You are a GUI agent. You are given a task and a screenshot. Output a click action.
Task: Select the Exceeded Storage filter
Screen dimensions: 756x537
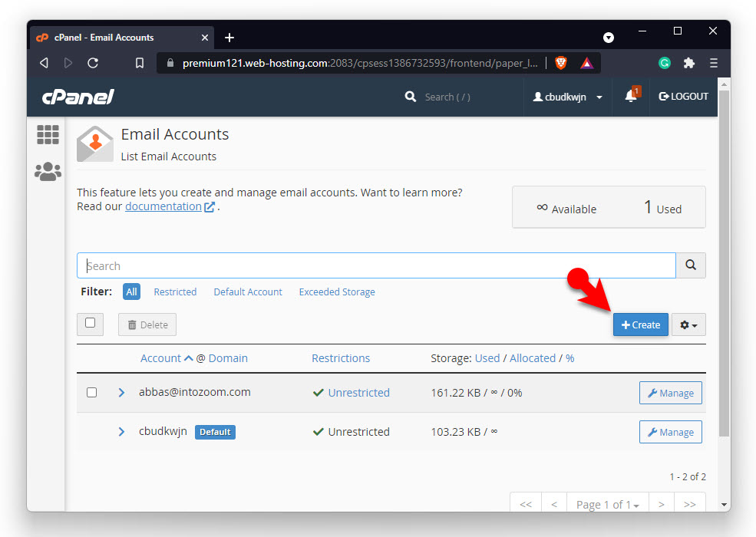pyautogui.click(x=337, y=292)
